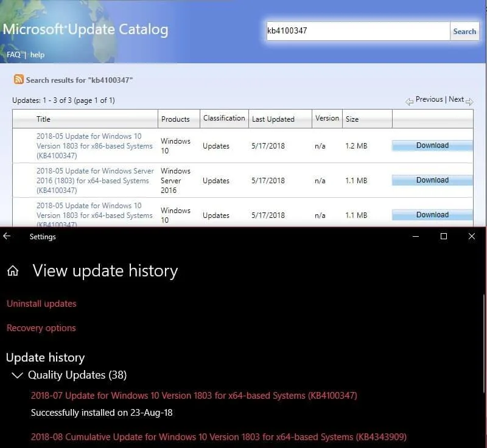The width and height of the screenshot is (487, 448).
Task: Click the Recovery options link
Action: click(41, 328)
